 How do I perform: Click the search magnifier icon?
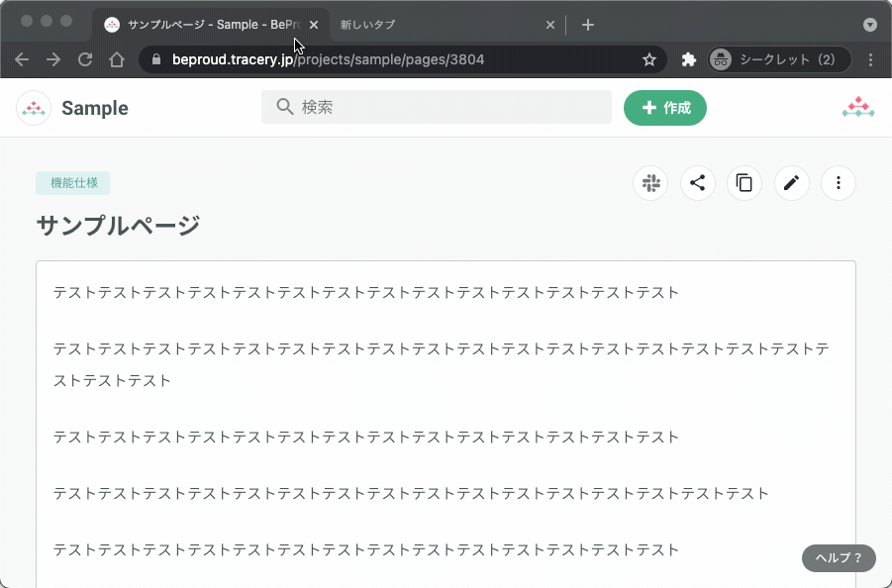282,107
